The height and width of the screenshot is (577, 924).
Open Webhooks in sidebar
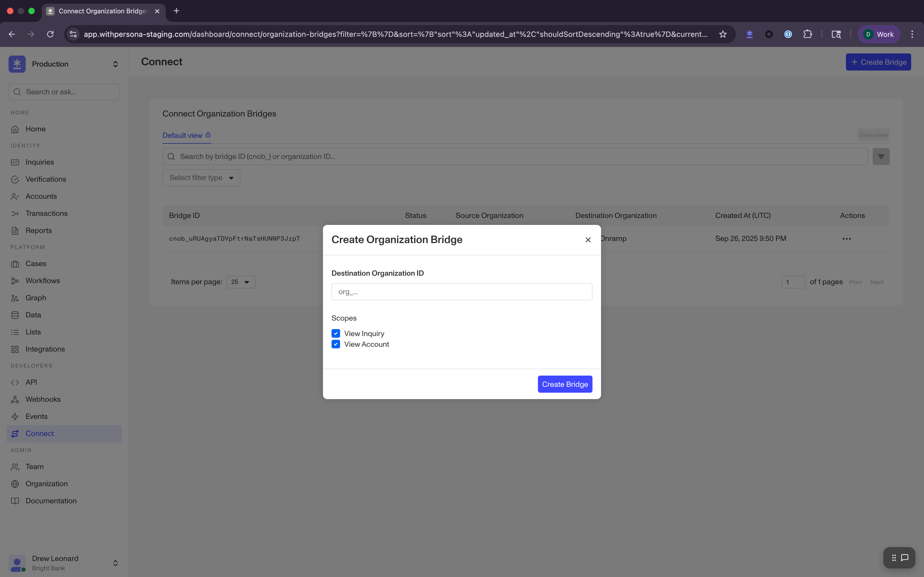point(43,399)
